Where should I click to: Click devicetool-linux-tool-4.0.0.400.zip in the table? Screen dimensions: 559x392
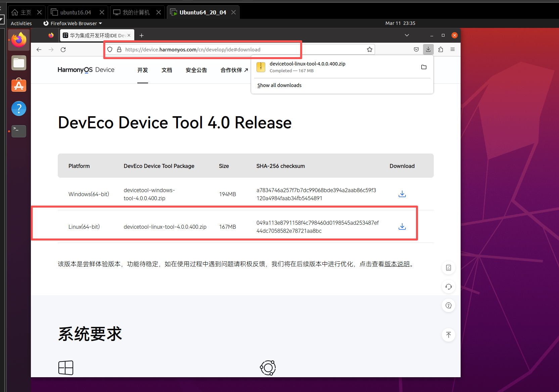point(165,227)
